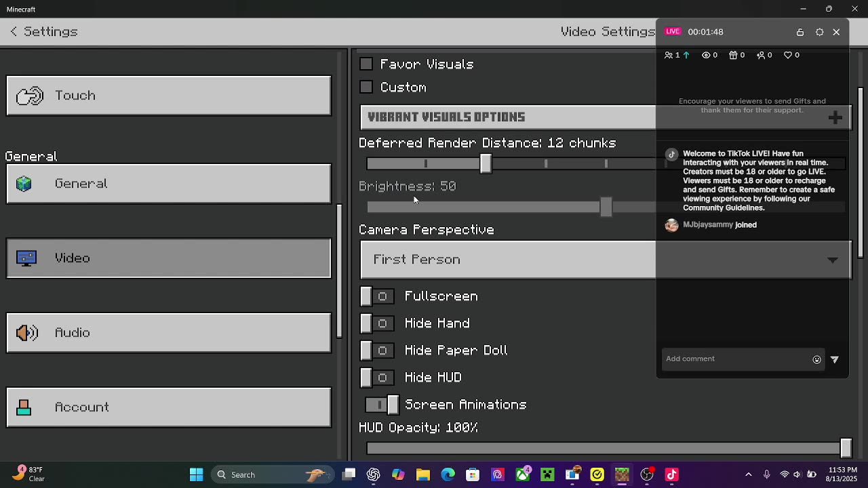Screen dimensions: 868x488
Task: Select the Video settings category
Action: click(169, 258)
